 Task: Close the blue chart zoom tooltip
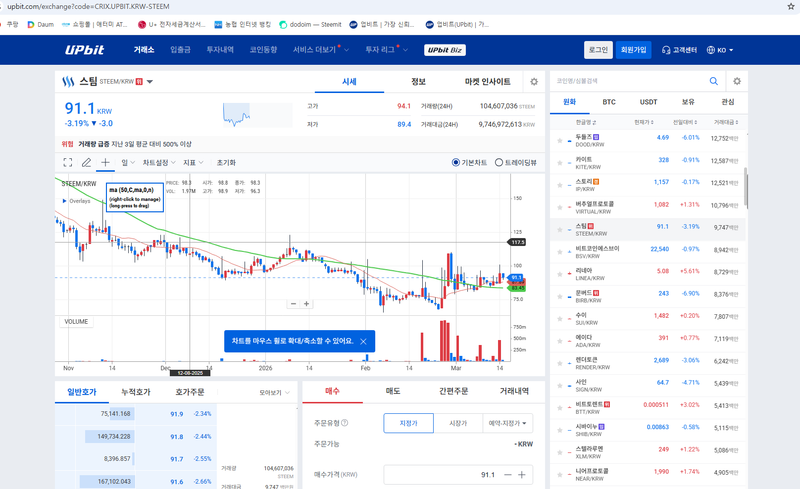pos(363,342)
